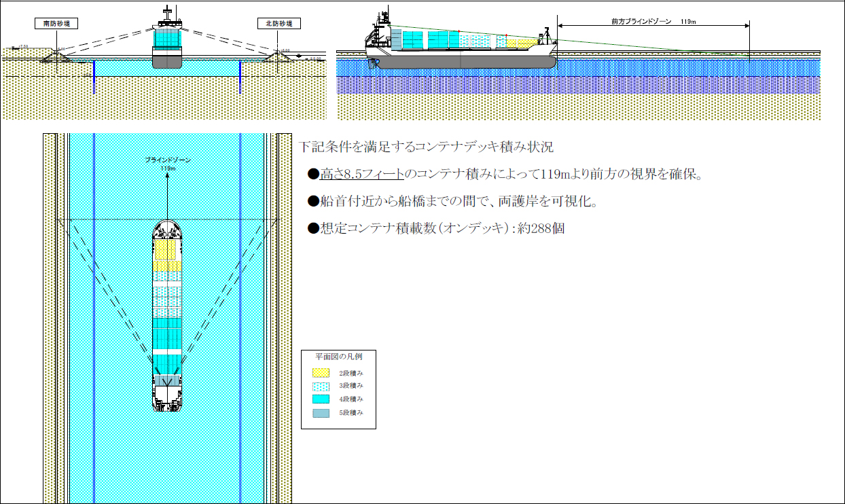Image resolution: width=845 pixels, height=504 pixels.
Task: Click the 約288個 container count bullet line
Action: pyautogui.click(x=436, y=228)
